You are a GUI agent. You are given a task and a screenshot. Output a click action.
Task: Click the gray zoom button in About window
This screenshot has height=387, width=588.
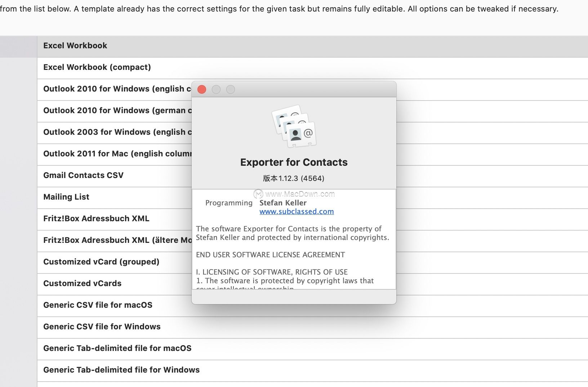(x=231, y=89)
